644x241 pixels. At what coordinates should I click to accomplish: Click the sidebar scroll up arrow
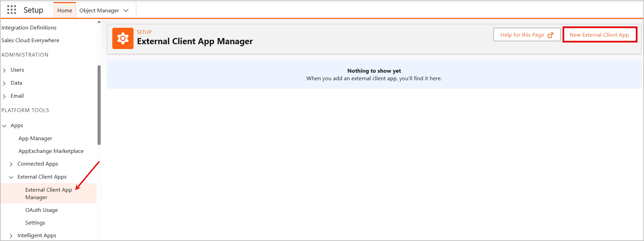point(99,22)
